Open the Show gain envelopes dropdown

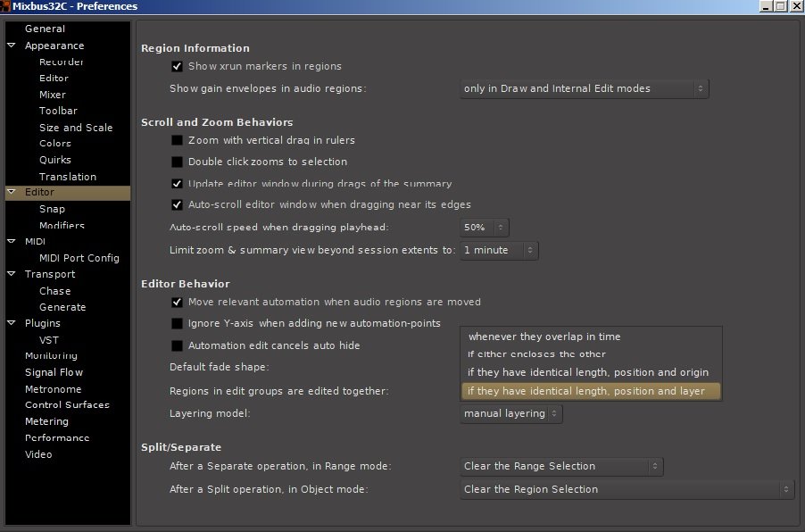click(585, 88)
